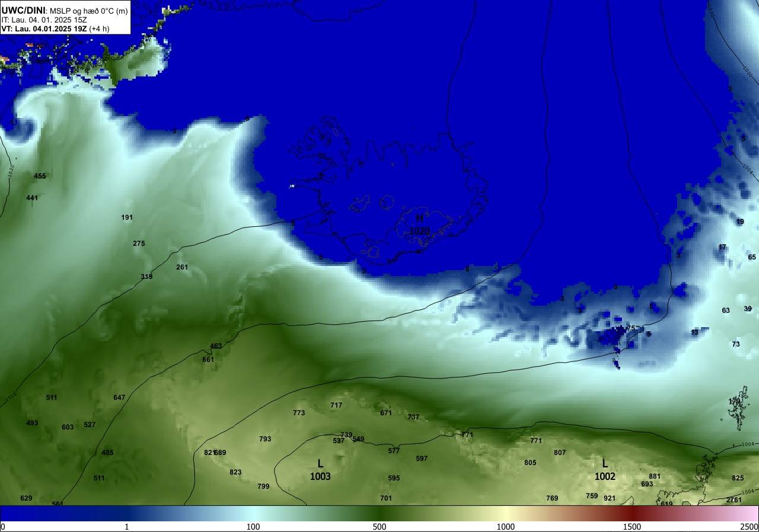The image size is (759, 532).
Task: Click the 799 height value
Action: coord(263,486)
